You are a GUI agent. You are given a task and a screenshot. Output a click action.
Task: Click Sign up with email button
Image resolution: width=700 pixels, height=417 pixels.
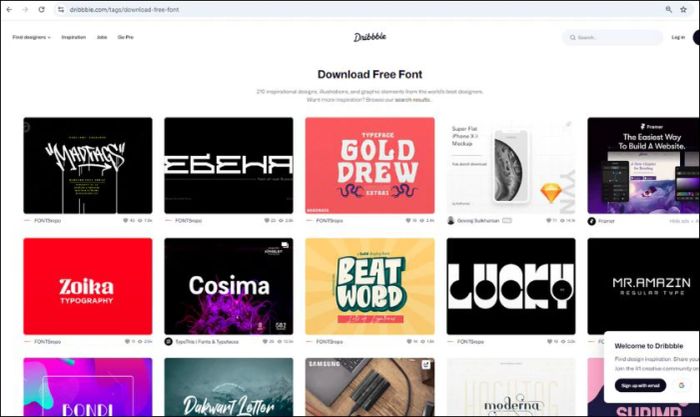click(x=640, y=385)
